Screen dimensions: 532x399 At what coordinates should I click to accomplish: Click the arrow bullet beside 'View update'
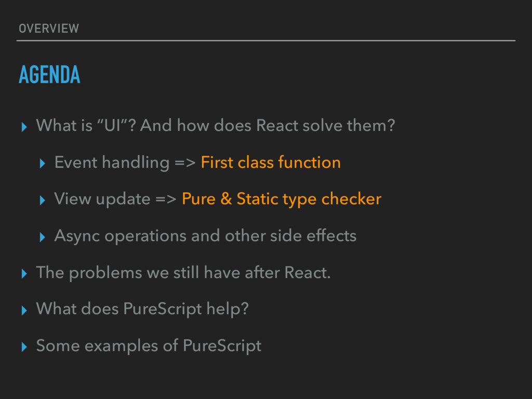click(x=43, y=200)
